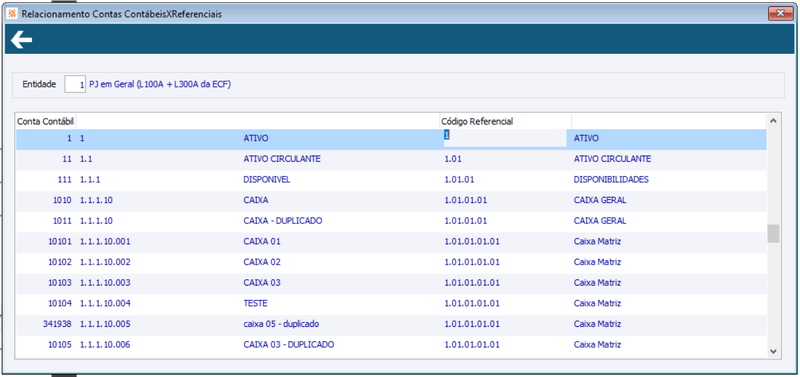Image resolution: width=800 pixels, height=377 pixels.
Task: Select the 'CAIXA 02' account row
Action: (391, 262)
